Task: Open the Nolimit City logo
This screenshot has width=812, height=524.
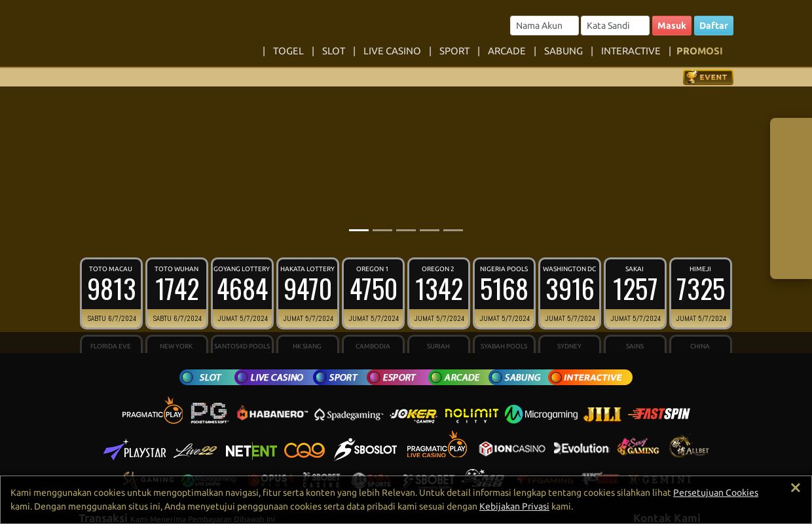Action: point(471,415)
